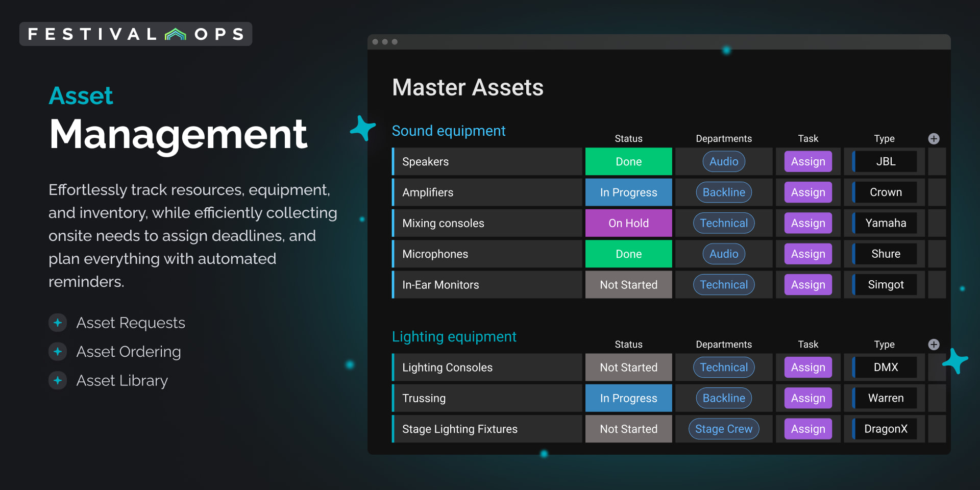Click the Lighting equipment group title
Screen dimensions: 980x490
(454, 336)
